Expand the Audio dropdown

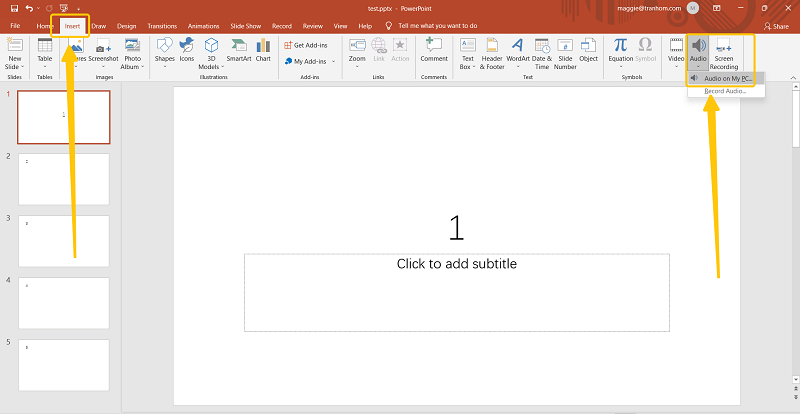coord(698,66)
